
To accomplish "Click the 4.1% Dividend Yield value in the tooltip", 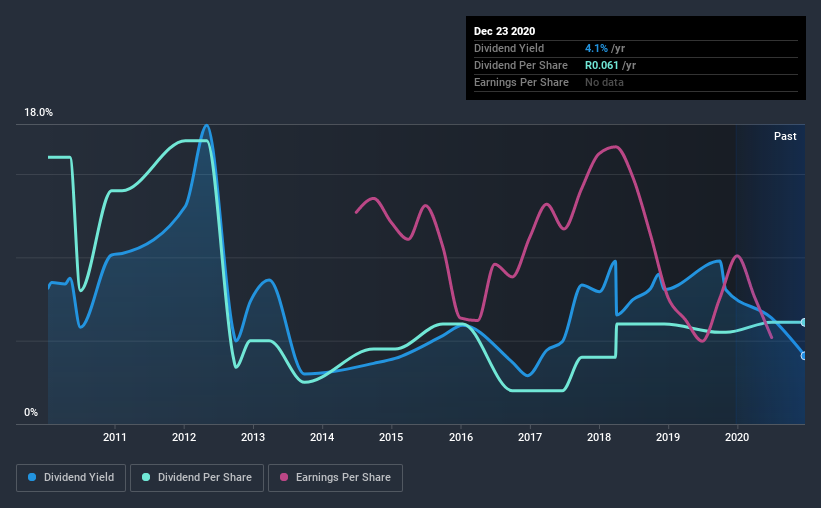I will (x=596, y=48).
